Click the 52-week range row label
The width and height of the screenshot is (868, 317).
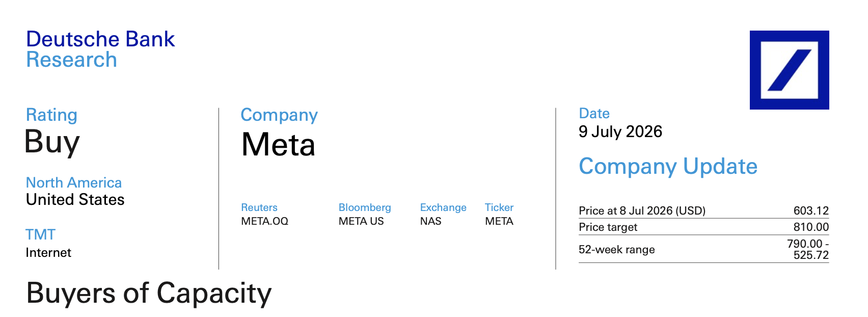(x=617, y=250)
